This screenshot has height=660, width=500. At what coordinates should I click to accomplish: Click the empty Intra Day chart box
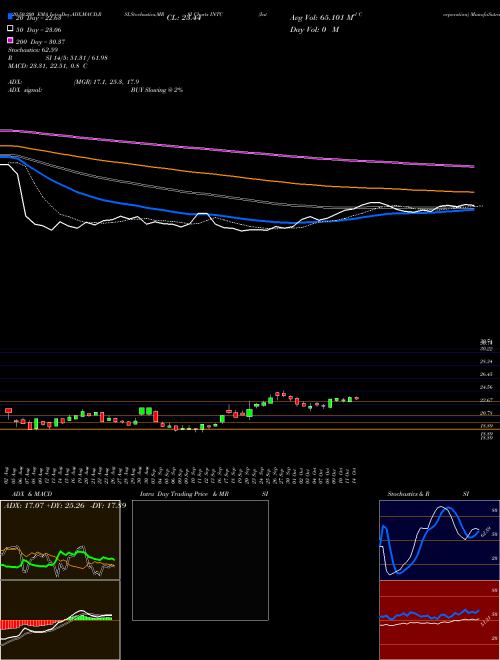pyautogui.click(x=200, y=560)
